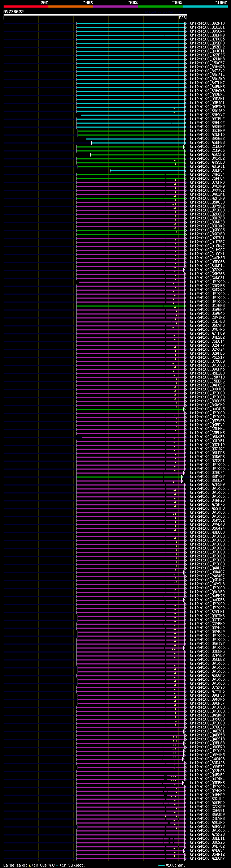This screenshot has width=231, height=868.
Task: Select the UniRef100_C5XQ57 label
Action: coord(207,63)
